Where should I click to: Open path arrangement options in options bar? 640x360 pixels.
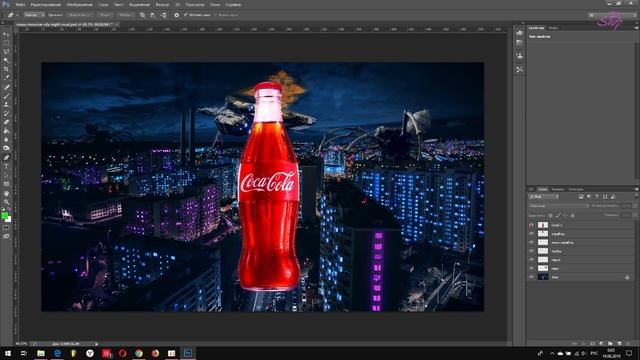click(x=163, y=15)
